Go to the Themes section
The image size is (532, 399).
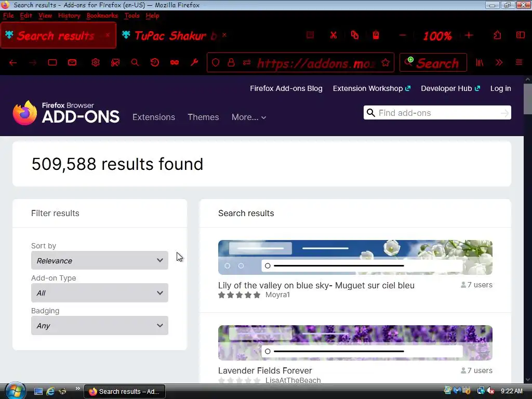(203, 117)
